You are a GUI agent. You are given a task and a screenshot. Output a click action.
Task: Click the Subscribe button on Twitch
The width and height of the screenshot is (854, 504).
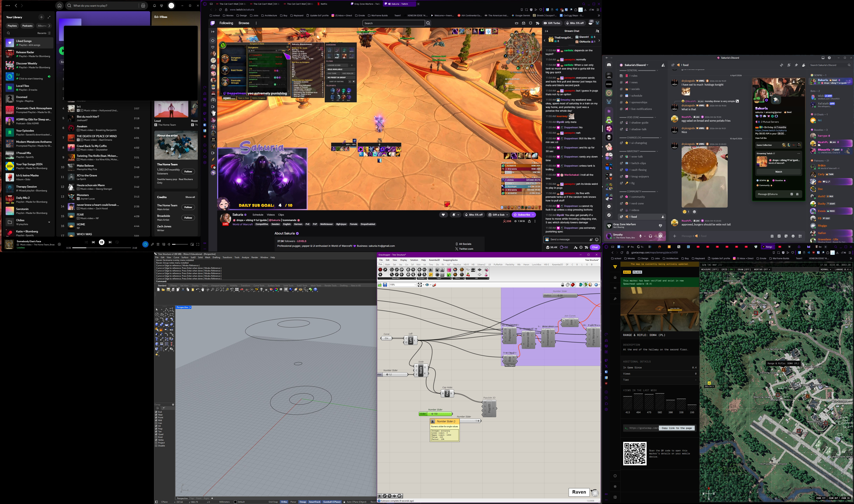[524, 215]
